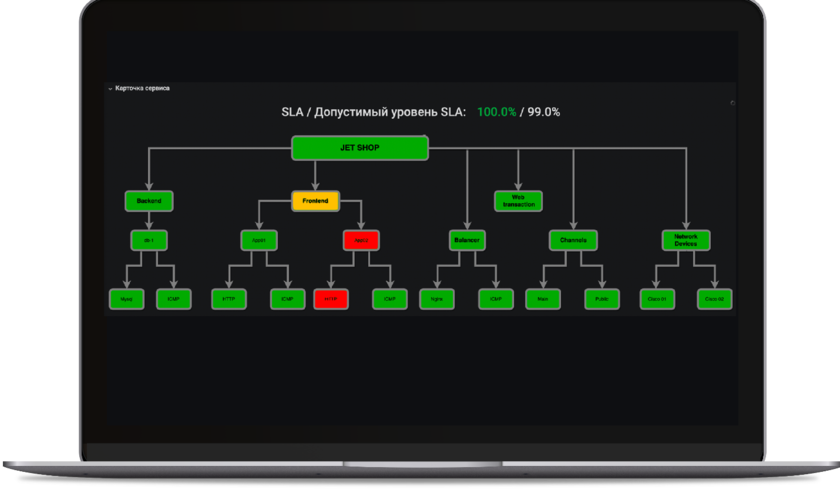Open the Cisco 02 device node
The image size is (840, 493).
click(714, 298)
